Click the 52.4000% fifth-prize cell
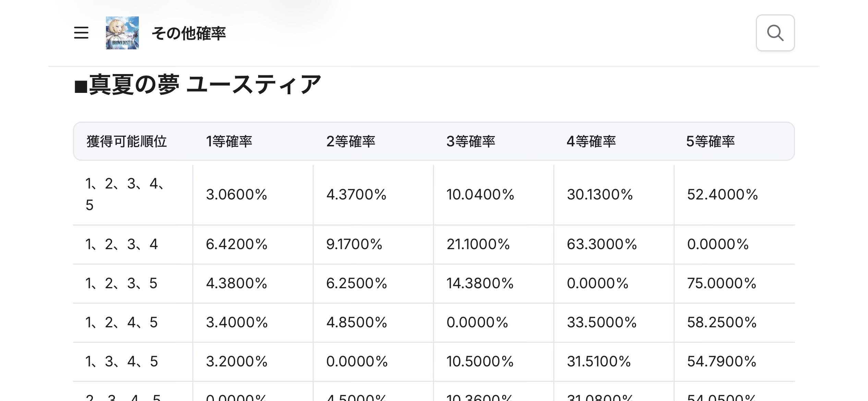Screen dimensions: 868x401 [x=722, y=195]
